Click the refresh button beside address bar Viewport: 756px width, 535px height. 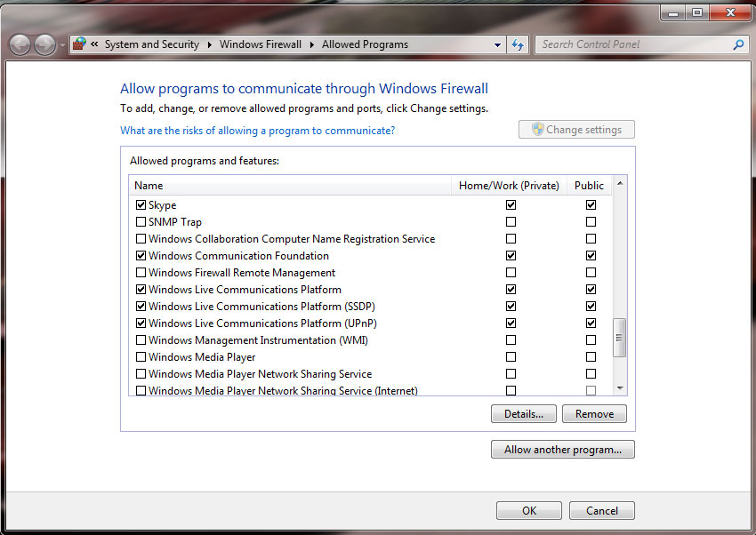pos(519,44)
